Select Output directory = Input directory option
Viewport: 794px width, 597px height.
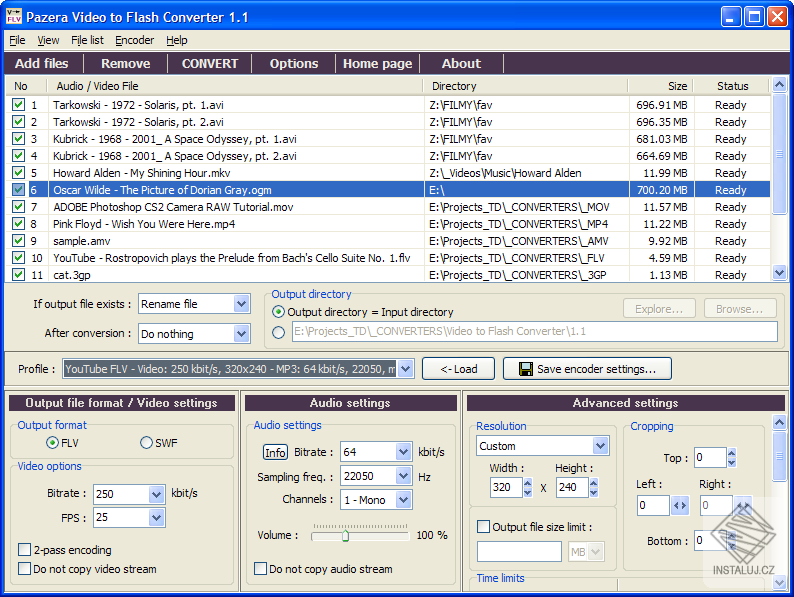(x=278, y=311)
